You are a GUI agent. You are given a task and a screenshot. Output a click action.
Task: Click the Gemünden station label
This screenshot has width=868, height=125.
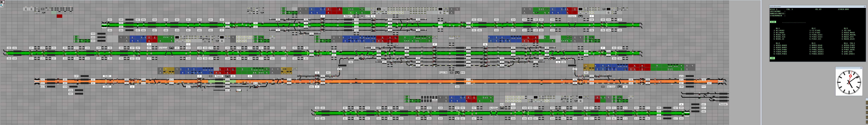(x=723, y=104)
